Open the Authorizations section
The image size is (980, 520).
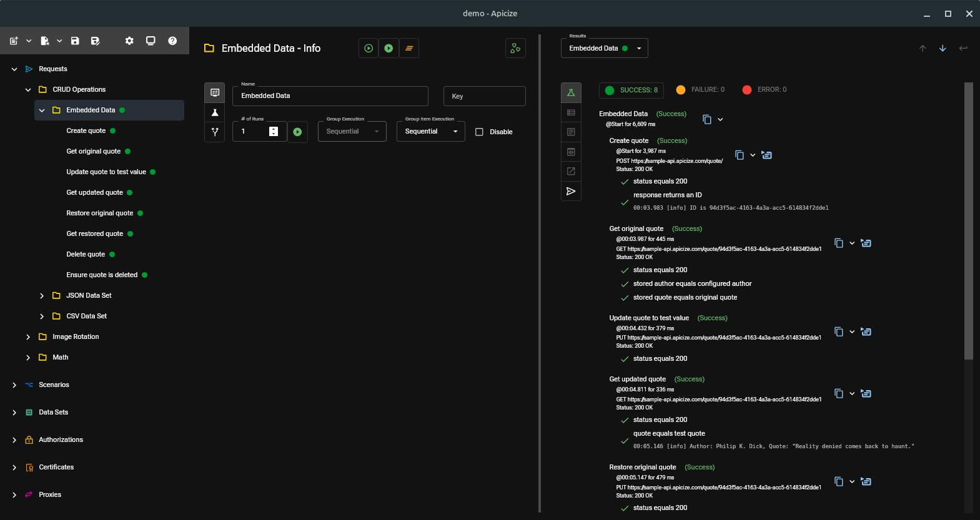(x=61, y=439)
